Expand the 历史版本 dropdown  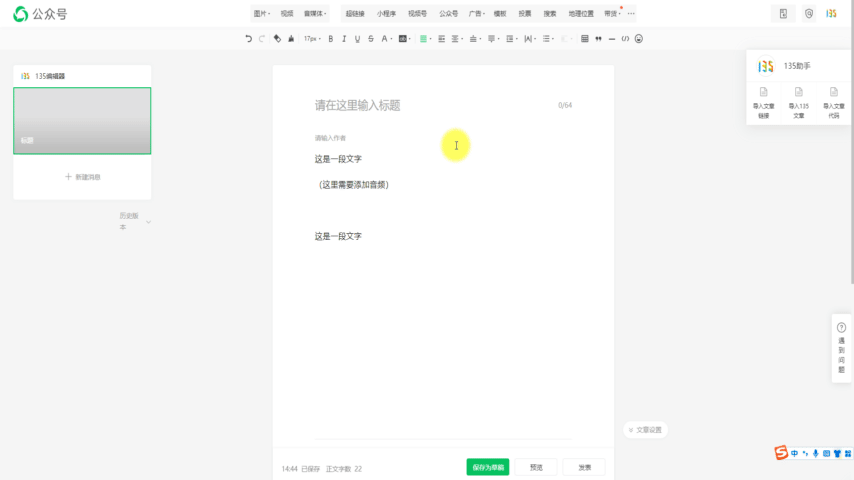point(135,221)
